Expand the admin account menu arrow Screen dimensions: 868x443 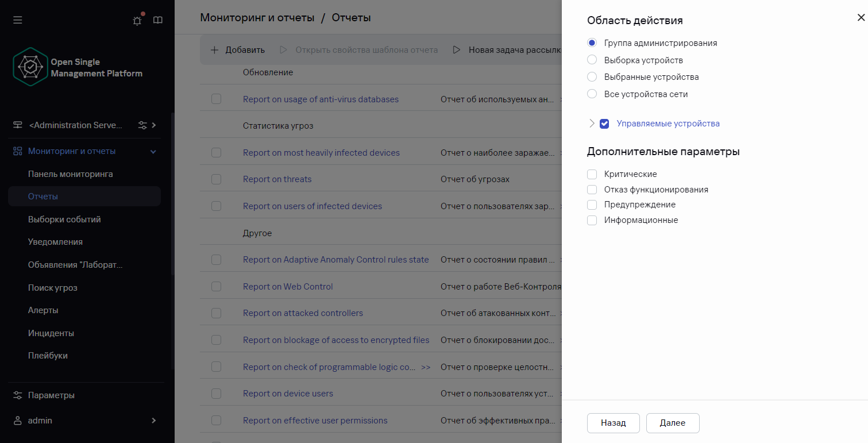153,421
